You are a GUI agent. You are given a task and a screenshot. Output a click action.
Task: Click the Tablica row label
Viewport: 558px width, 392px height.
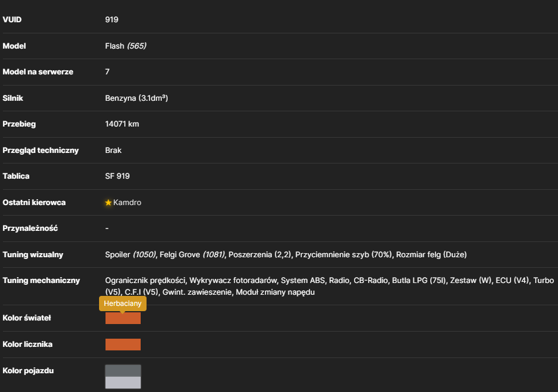click(x=16, y=176)
